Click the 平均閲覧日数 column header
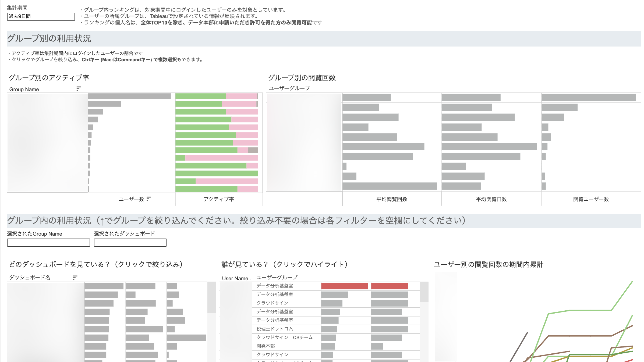644x362 pixels. click(x=492, y=199)
